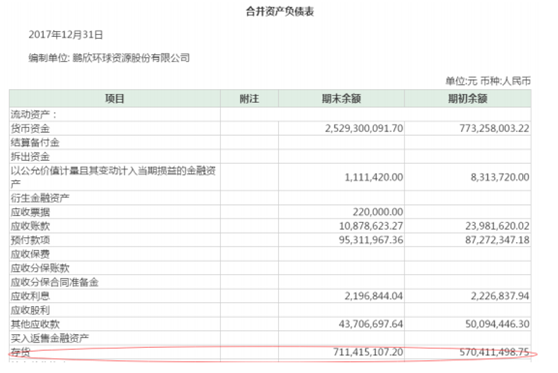This screenshot has width=558, height=373.
Task: Select the value 1,111,420.00
Action: tap(374, 177)
